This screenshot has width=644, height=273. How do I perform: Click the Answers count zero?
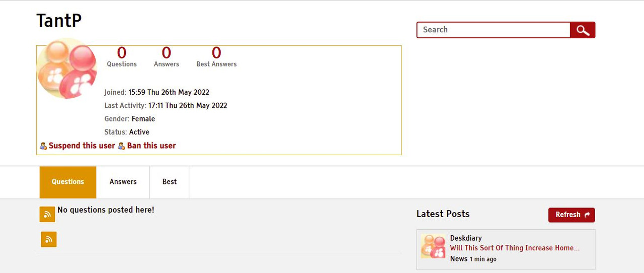pyautogui.click(x=167, y=53)
